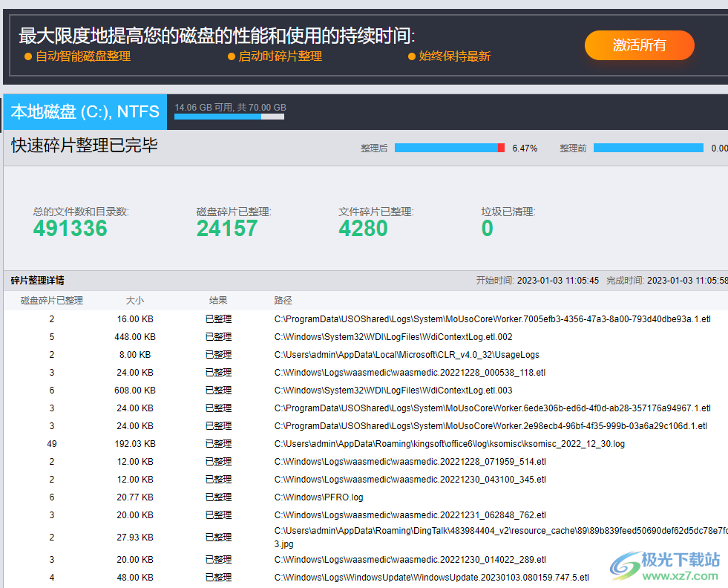Screen dimensions: 728x588
Task: Click the 垃圾已清理 value 0
Action: pos(487,229)
